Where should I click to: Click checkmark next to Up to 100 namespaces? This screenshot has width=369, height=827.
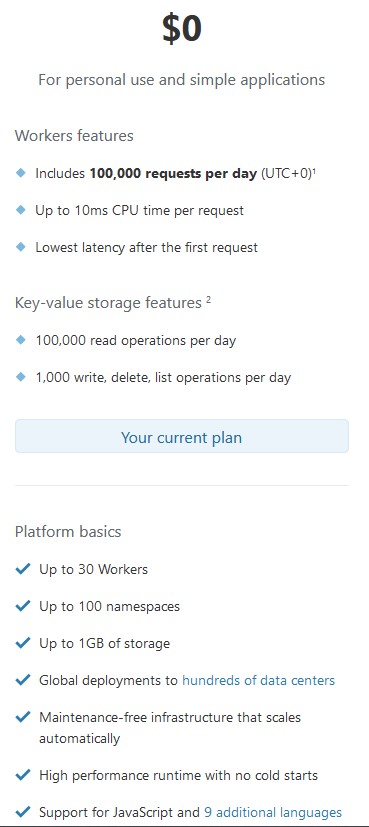click(23, 606)
